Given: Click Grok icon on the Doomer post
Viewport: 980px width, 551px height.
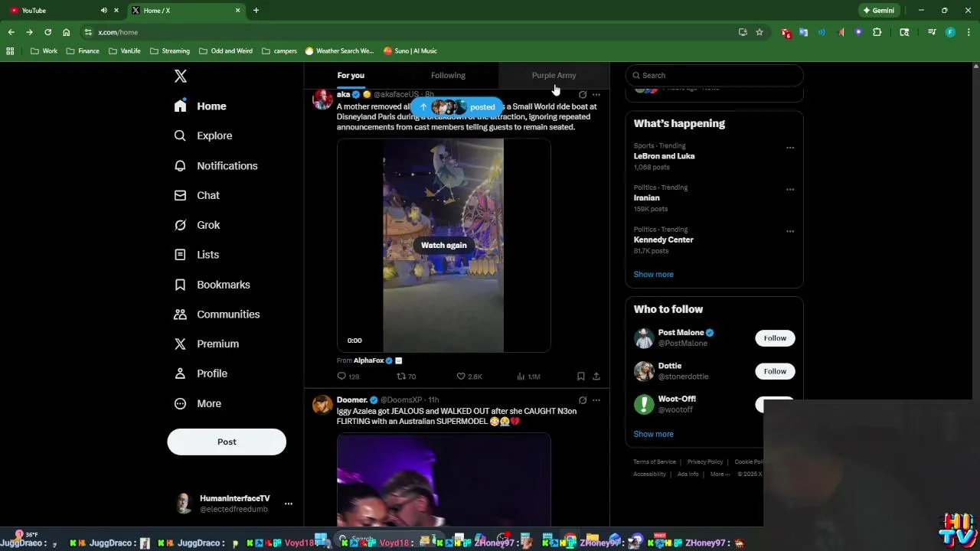Looking at the screenshot, I should pyautogui.click(x=583, y=400).
